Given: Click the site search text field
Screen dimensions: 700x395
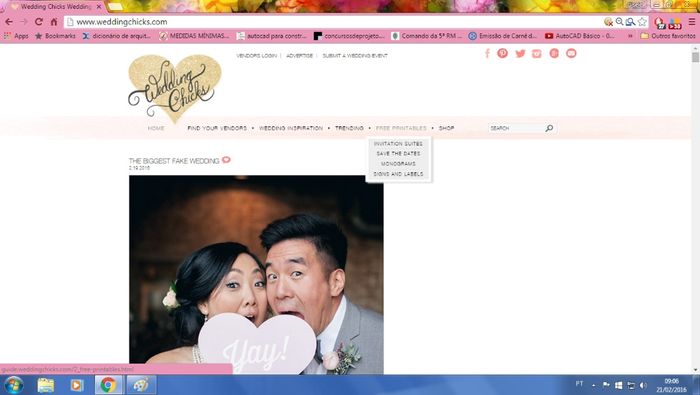Looking at the screenshot, I should tap(516, 128).
